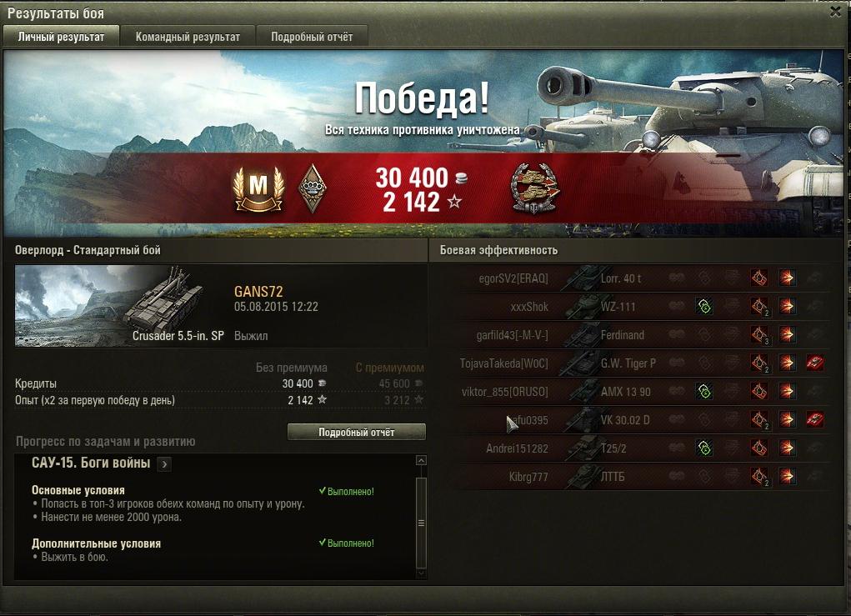Click the twin tanks wreath achievement medal

coord(536,188)
